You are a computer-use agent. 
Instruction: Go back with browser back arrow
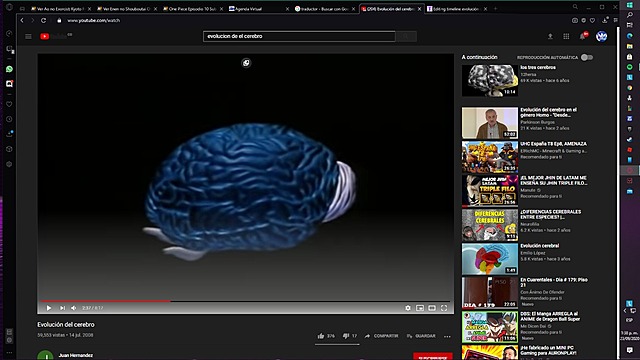[22, 20]
